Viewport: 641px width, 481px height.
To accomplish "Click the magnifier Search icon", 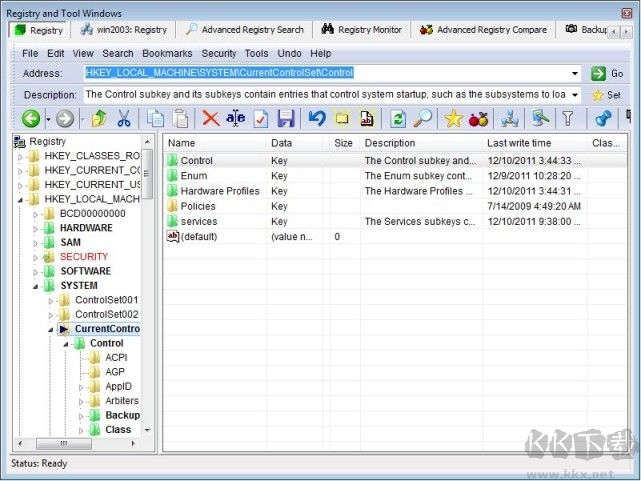I will click(x=422, y=119).
